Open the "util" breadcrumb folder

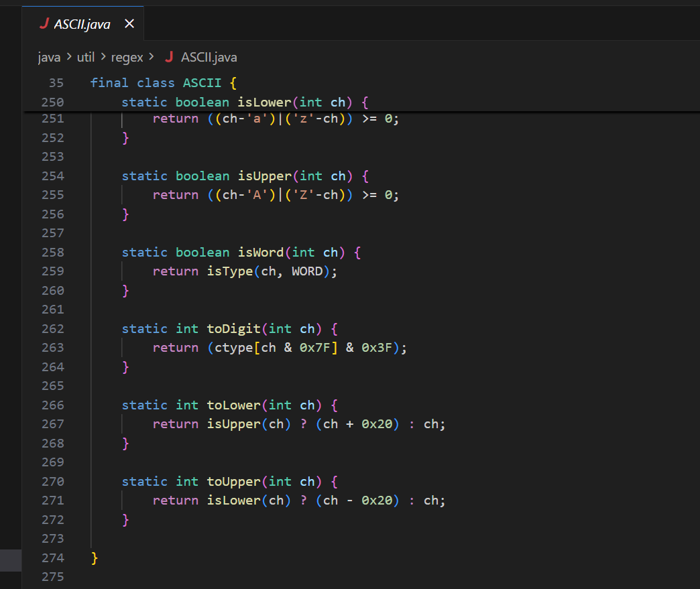click(x=85, y=57)
